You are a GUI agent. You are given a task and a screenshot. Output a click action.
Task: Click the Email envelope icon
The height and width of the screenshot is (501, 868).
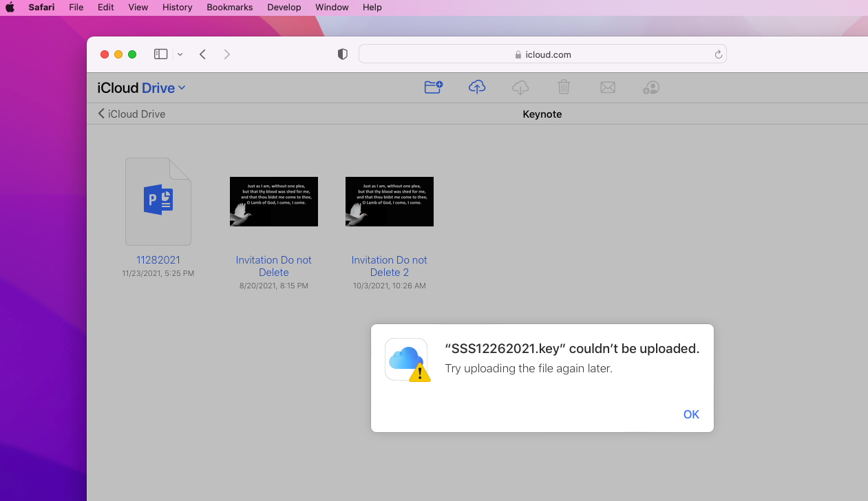pyautogui.click(x=607, y=87)
